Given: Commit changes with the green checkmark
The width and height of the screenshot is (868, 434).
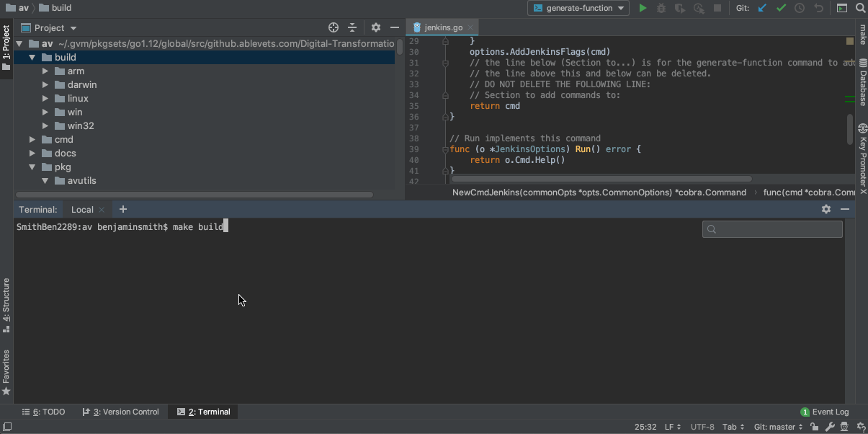Looking at the screenshot, I should click(x=781, y=8).
